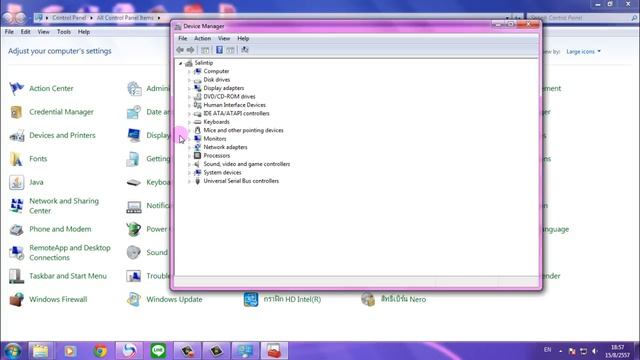Click the DVD/CD-ROM drives category icon
Viewport: 640px width, 360px height.
(x=198, y=96)
